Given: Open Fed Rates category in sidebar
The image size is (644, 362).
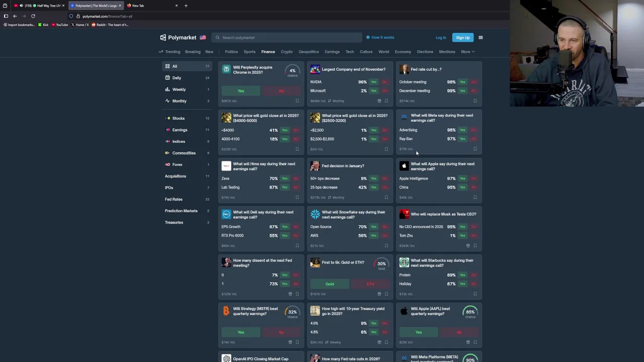Looking at the screenshot, I should click(186, 199).
